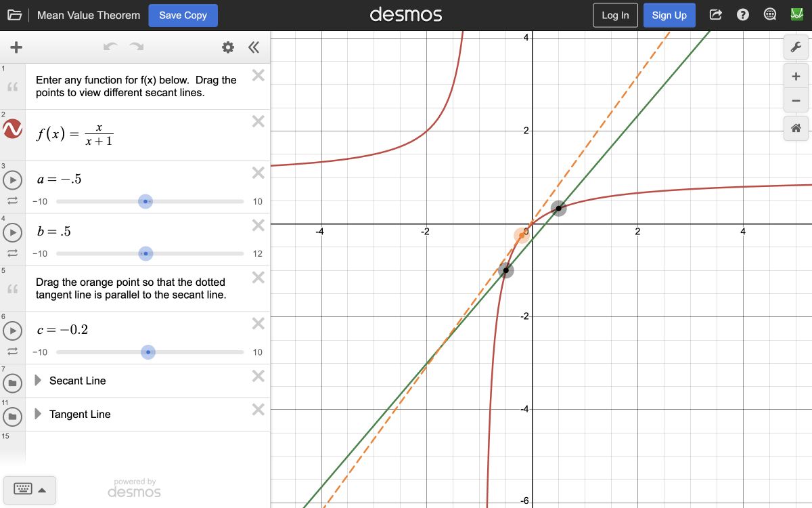Click lower limit −10 of slider a
This screenshot has width=812, height=508.
tap(40, 201)
